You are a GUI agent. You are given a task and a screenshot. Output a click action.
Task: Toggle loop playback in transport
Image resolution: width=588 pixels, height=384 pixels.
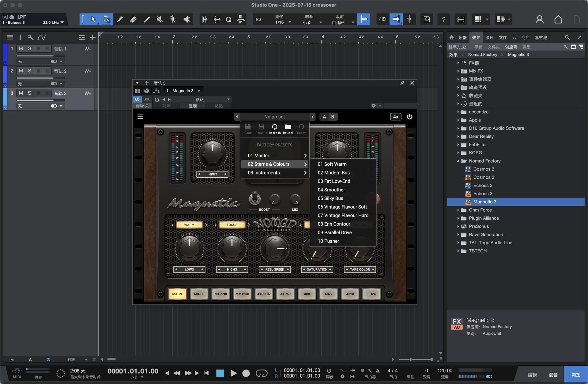tap(262, 373)
